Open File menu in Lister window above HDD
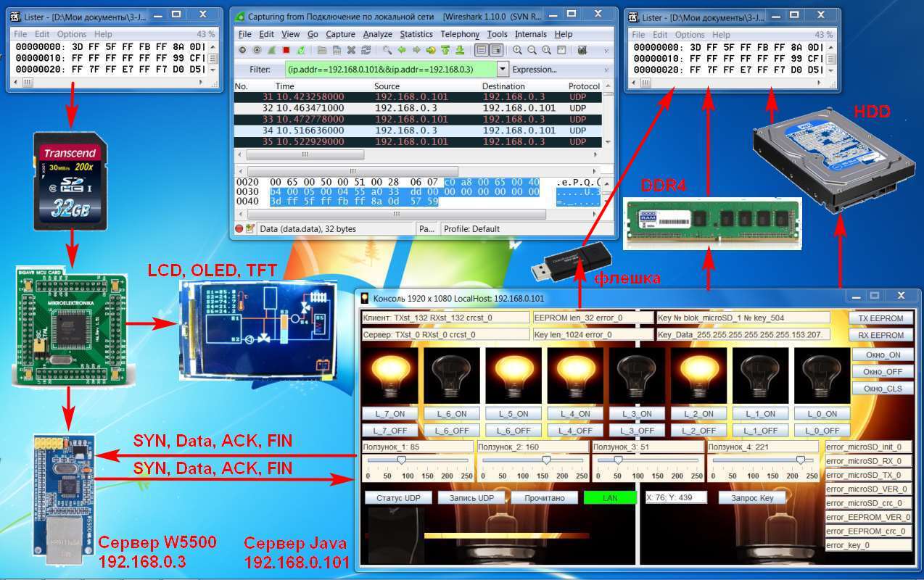Viewport: 924px width, 580px height. 638,34
